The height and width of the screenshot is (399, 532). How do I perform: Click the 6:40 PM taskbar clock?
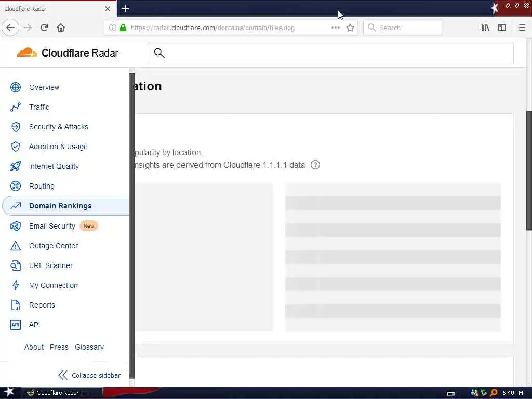513,393
